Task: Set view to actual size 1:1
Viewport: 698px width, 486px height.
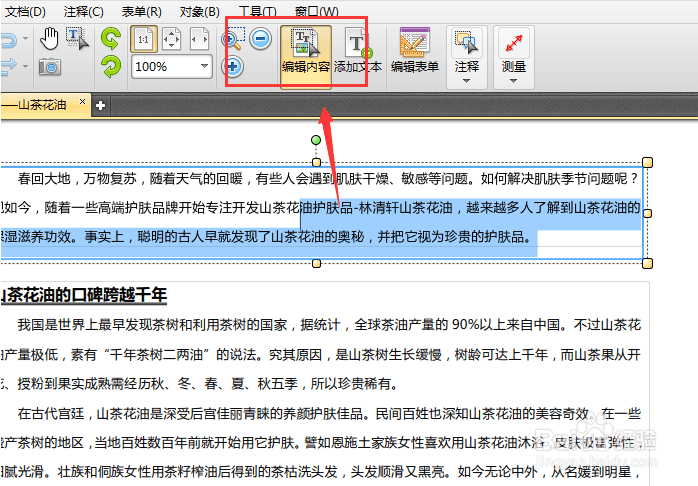Action: click(x=143, y=39)
